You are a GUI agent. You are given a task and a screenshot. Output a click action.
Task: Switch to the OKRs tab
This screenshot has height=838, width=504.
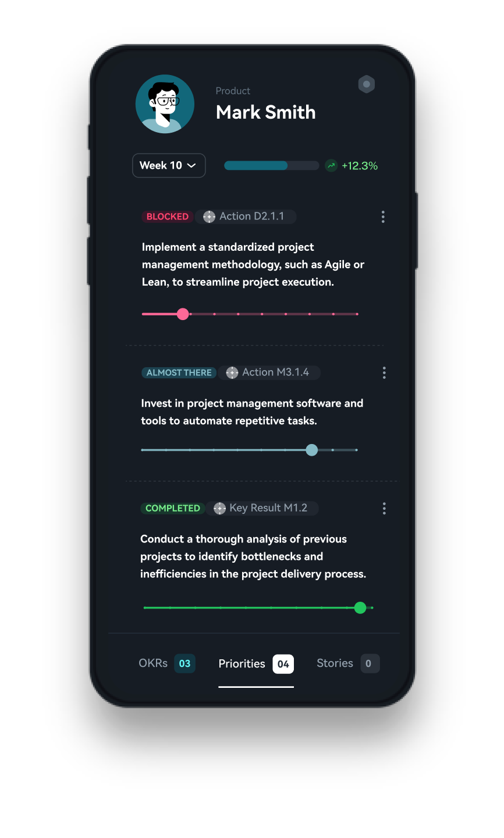[167, 663]
